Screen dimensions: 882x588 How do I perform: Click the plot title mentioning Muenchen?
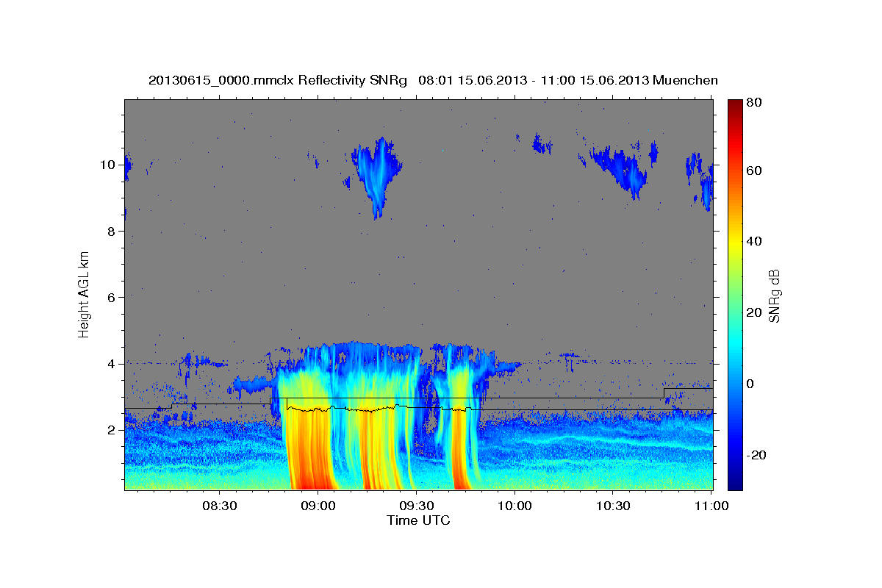click(x=433, y=80)
